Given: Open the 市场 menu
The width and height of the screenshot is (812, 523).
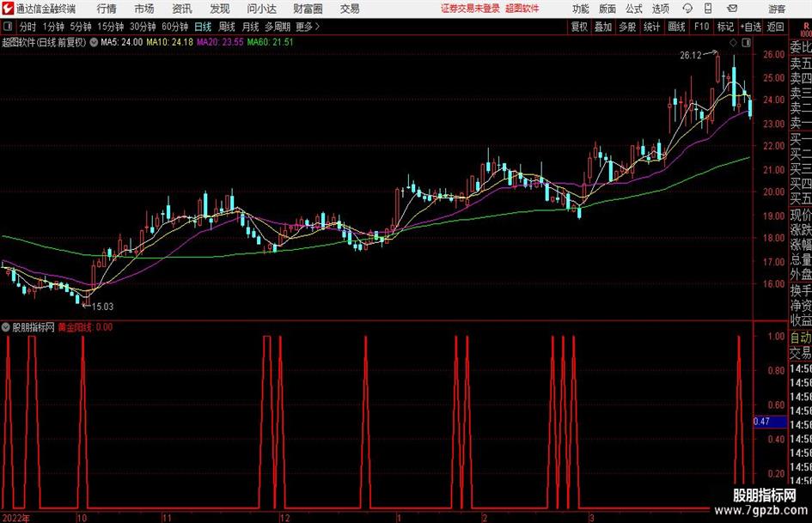Looking at the screenshot, I should pos(144,9).
